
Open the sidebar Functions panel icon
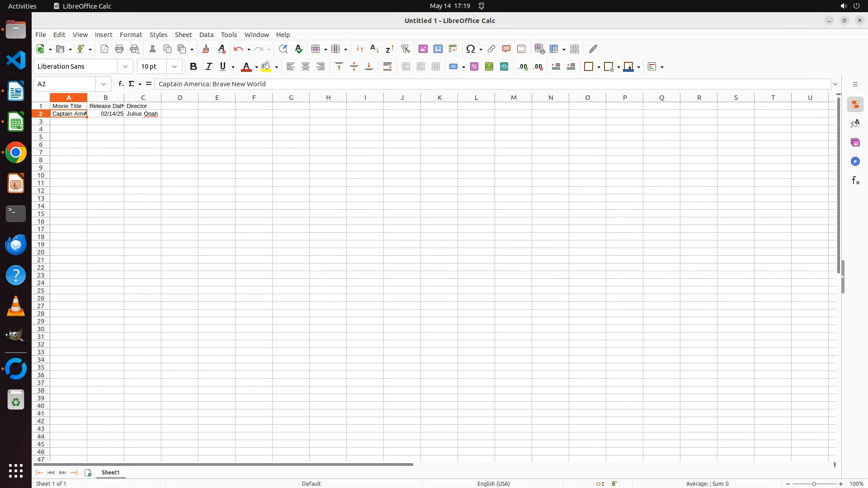coord(855,181)
